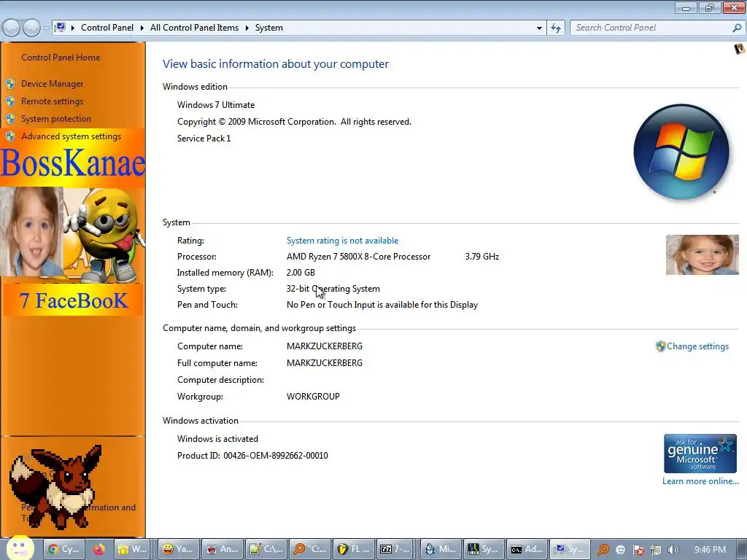This screenshot has height=560, width=747.
Task: Click the network tray icon
Action: [x=656, y=551]
